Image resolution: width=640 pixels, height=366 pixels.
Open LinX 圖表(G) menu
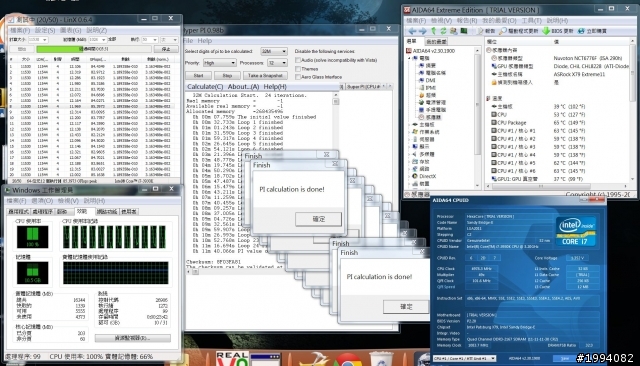pos(71,31)
